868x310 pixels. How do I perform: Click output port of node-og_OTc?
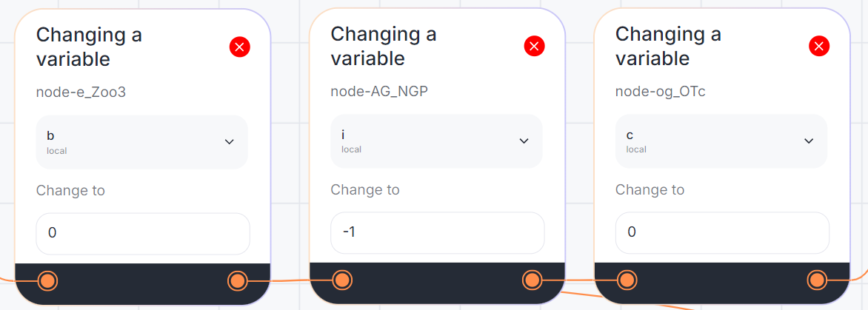coord(816,280)
